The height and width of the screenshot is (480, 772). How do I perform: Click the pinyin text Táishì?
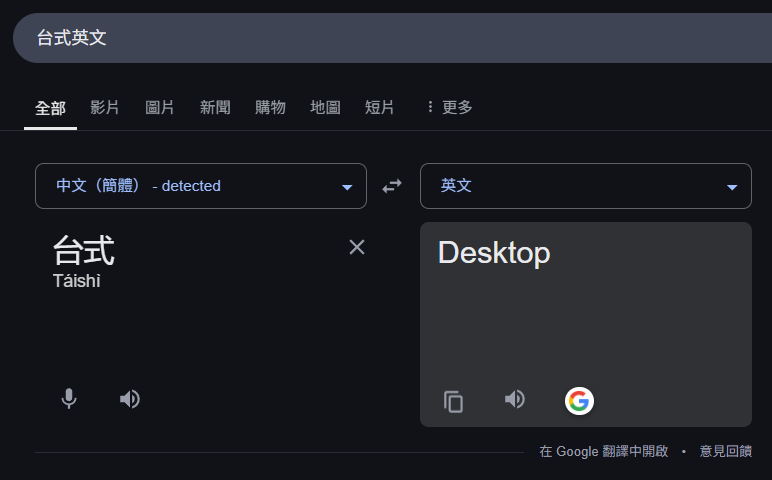pos(77,281)
